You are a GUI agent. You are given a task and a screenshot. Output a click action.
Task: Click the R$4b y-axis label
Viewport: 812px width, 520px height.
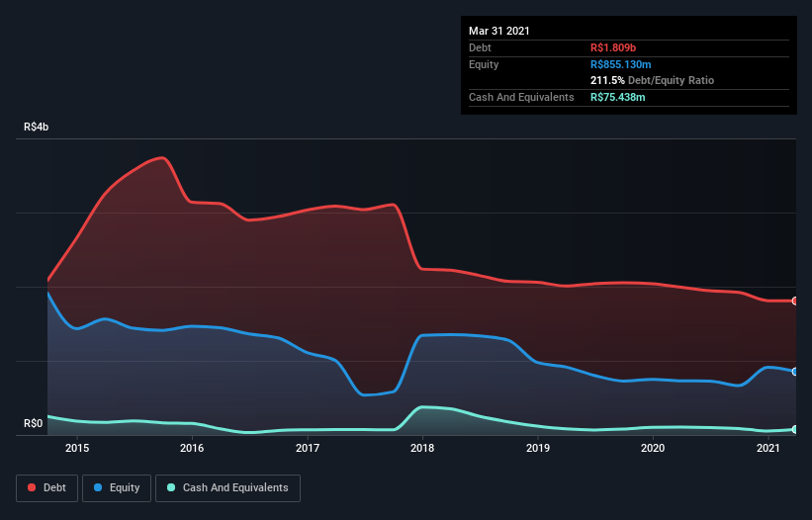pyautogui.click(x=37, y=127)
